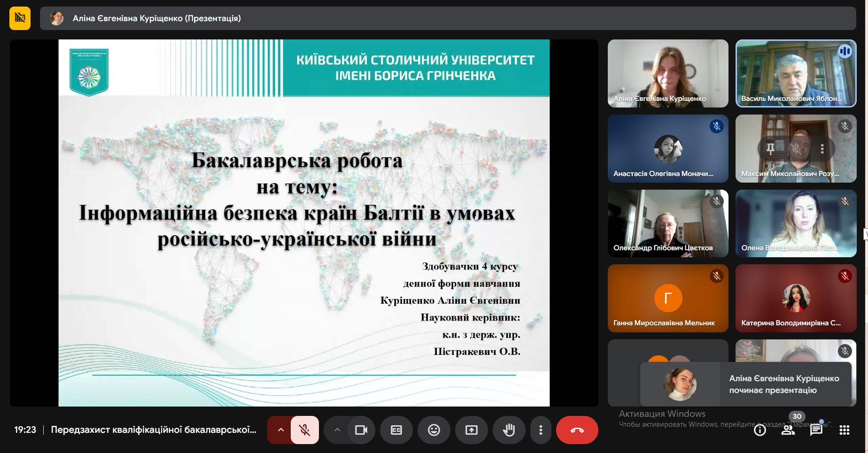Click the yellow presentation icon at top-left
Screen dimensions: 868x453
tap(20, 18)
